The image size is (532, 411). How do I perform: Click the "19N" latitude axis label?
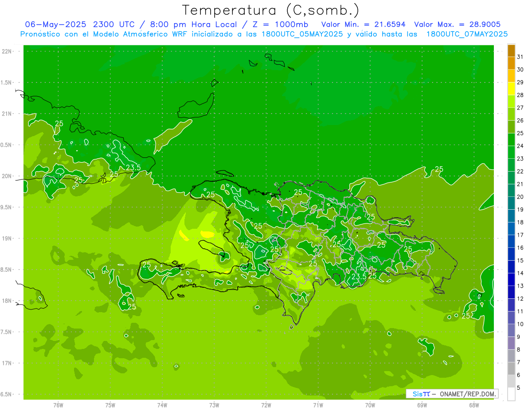[7, 239]
